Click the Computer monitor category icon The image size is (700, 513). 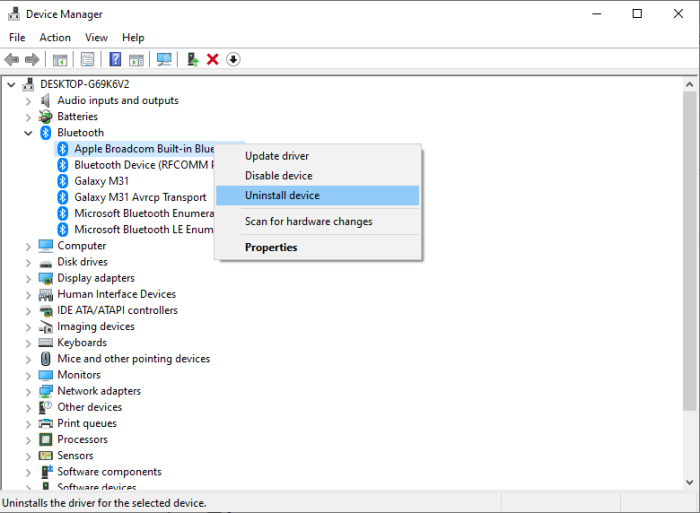coord(46,246)
